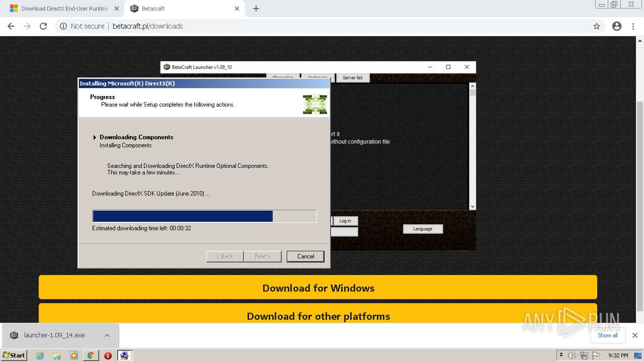Cancel the DirectX installation

[305, 256]
